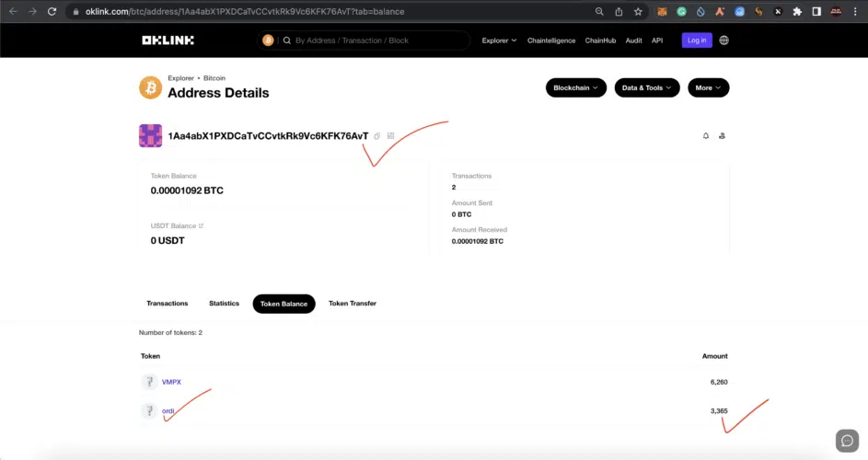Open the Data & Tools dropdown
The width and height of the screenshot is (868, 460).
coord(647,87)
